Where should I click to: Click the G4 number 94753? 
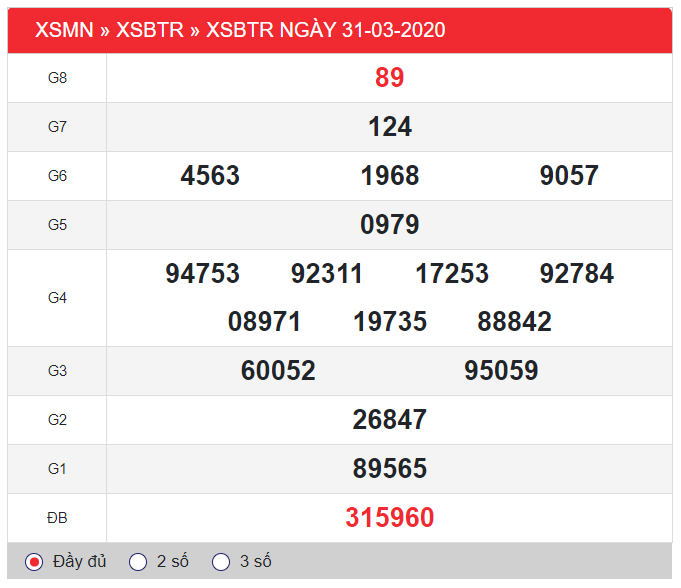coord(202,274)
